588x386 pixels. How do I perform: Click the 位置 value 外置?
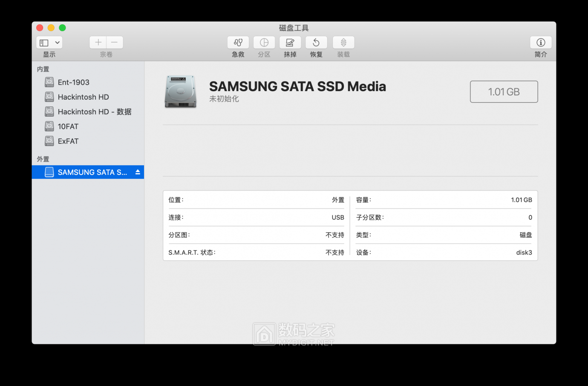click(x=338, y=200)
